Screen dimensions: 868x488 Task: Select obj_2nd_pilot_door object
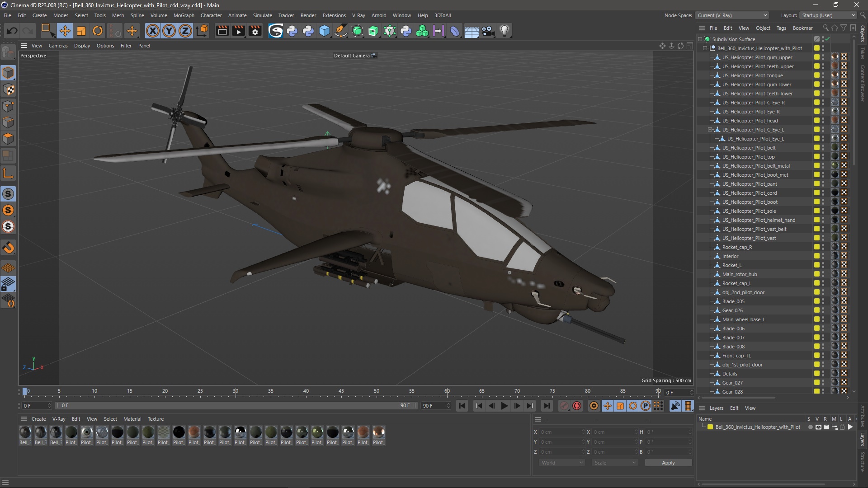point(743,292)
